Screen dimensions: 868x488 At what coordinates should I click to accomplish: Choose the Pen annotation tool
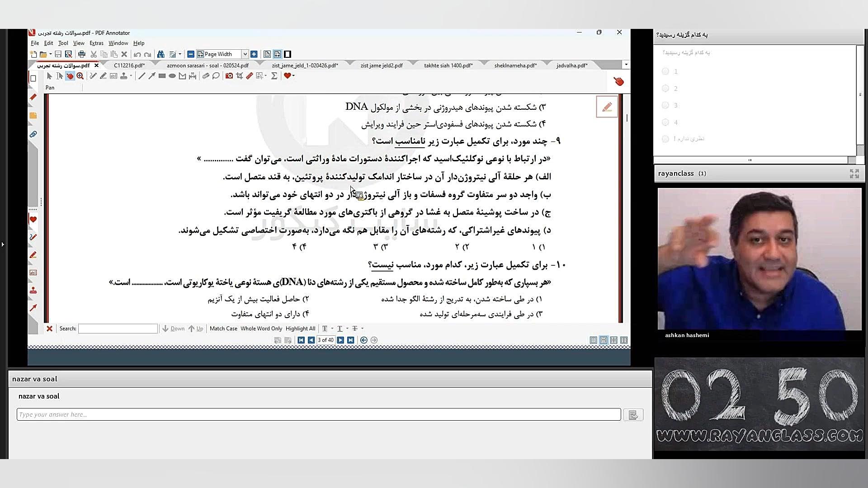93,76
